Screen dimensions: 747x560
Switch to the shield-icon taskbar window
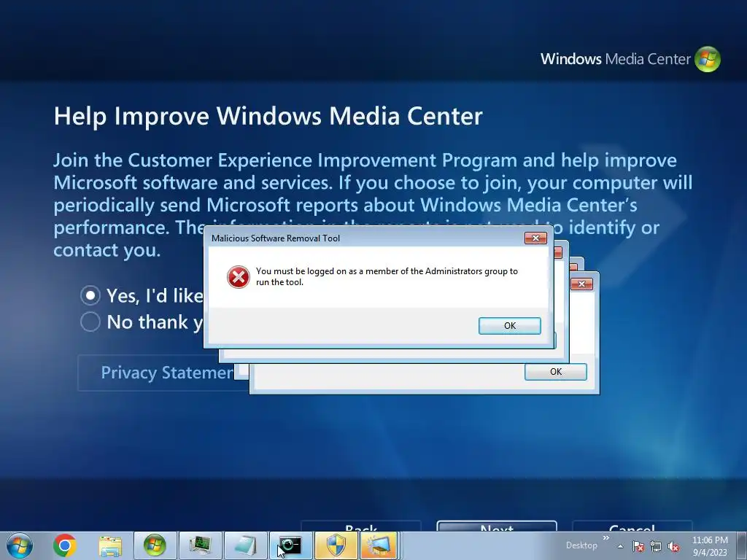(x=336, y=545)
